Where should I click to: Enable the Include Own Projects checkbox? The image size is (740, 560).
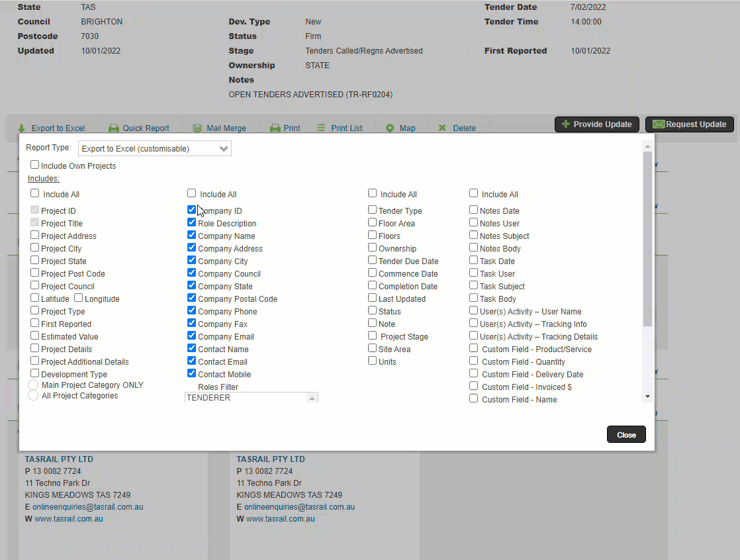point(34,165)
